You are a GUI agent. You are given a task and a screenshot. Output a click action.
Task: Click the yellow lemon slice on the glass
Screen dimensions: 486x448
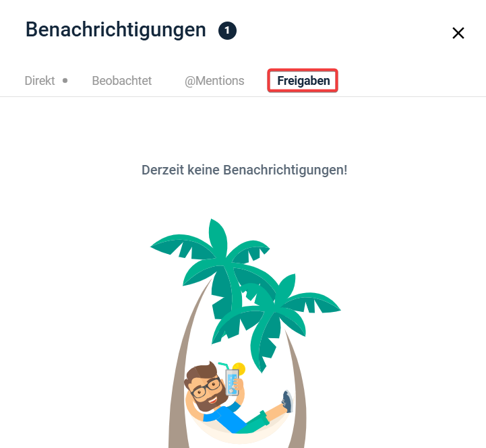point(239,369)
